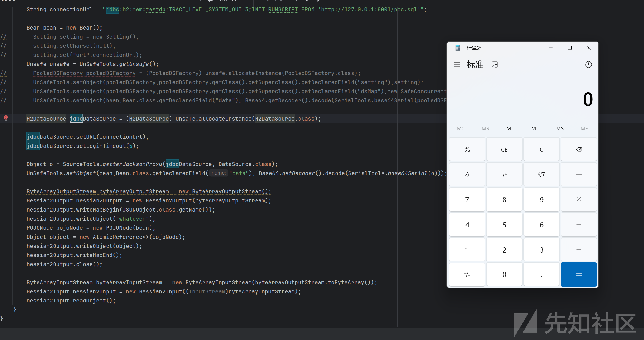Click digit 3 on Calculator
644x340 pixels.
[541, 249]
